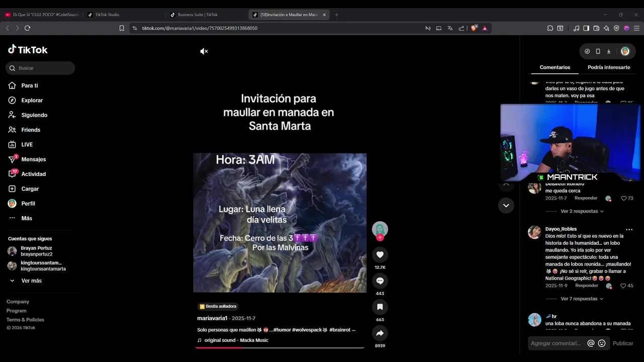Open a new browser tab
Image resolution: width=644 pixels, height=362 pixels.
(x=337, y=15)
